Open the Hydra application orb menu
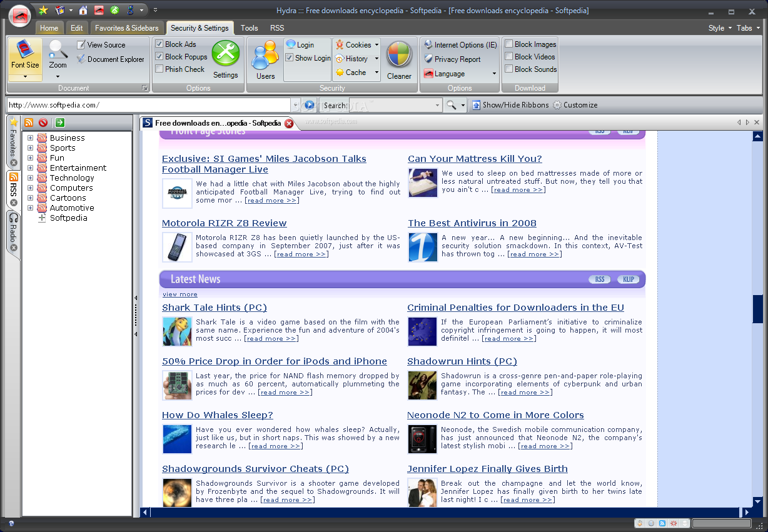This screenshot has width=768, height=532. [21, 16]
